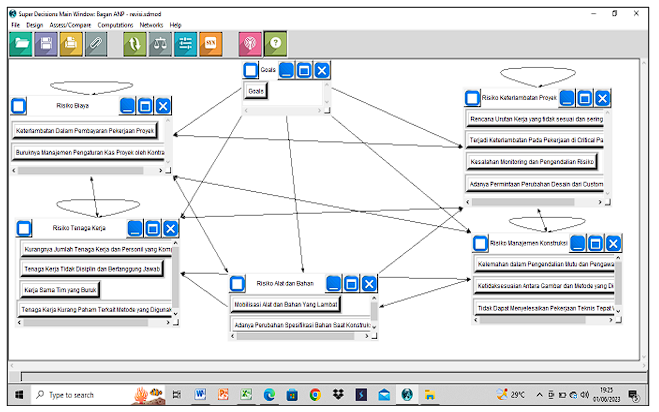Click the Risiko Tenaga Kerja blue square icon
This screenshot has width=659, height=412.
click(x=24, y=229)
